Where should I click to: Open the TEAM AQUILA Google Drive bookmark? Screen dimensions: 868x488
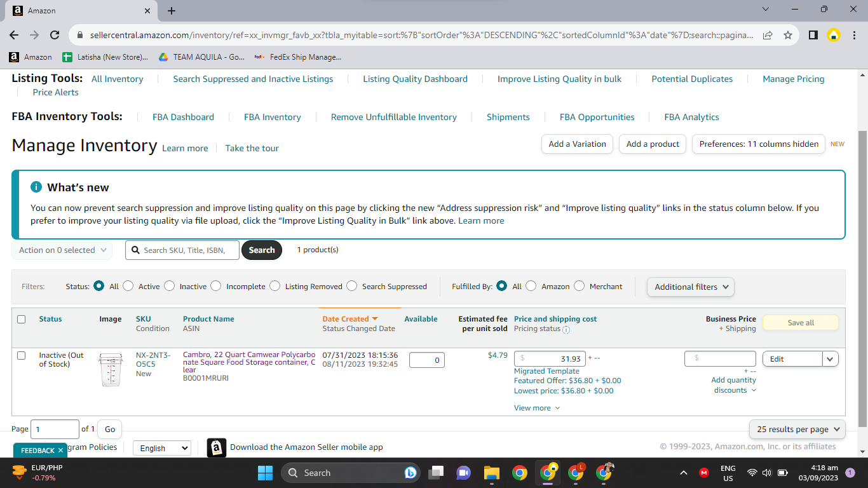[x=201, y=57]
